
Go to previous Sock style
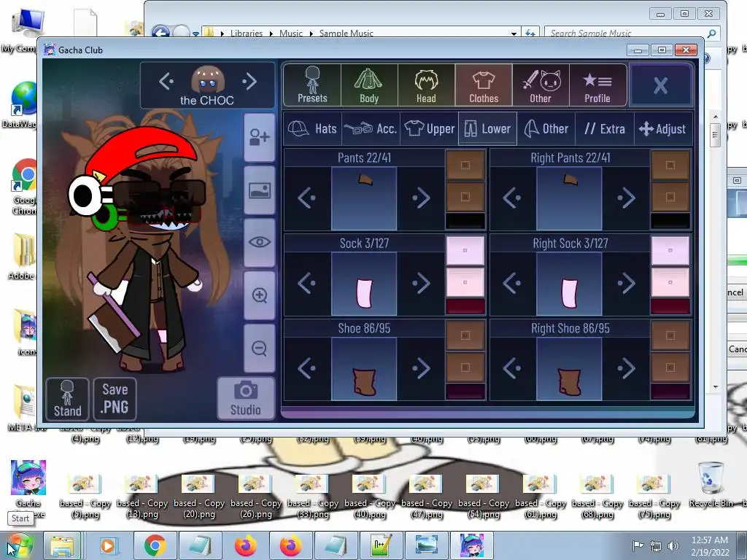coord(307,284)
